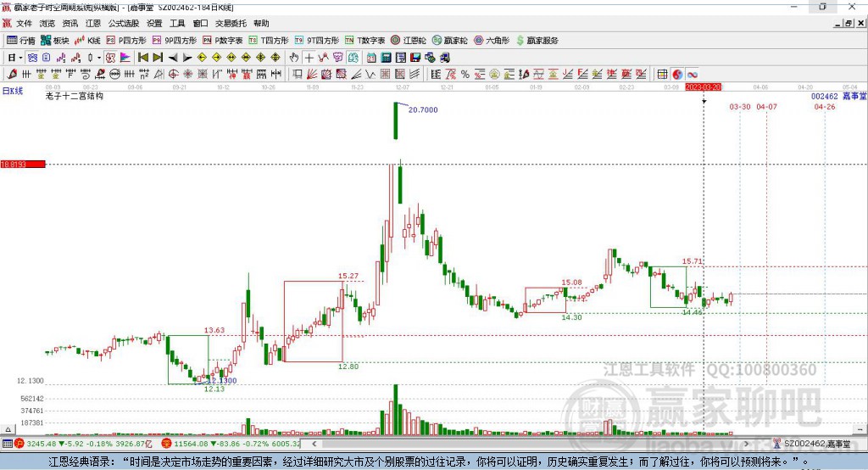Click the 行情 quotes button
This screenshot has width=868, height=470.
(x=21, y=40)
